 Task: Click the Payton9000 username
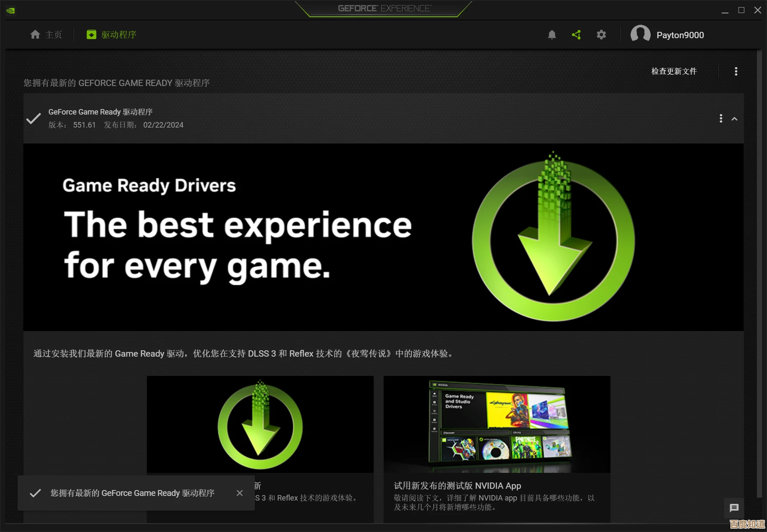pos(680,35)
